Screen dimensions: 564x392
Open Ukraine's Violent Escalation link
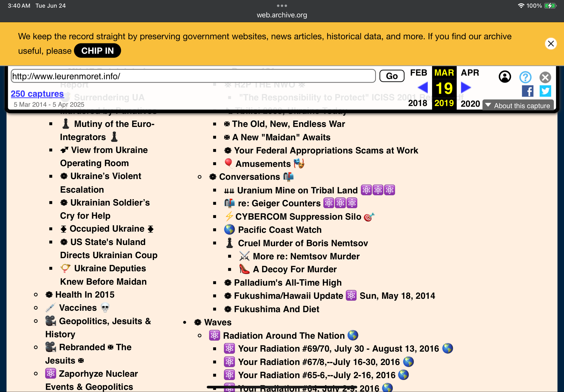[x=100, y=183]
